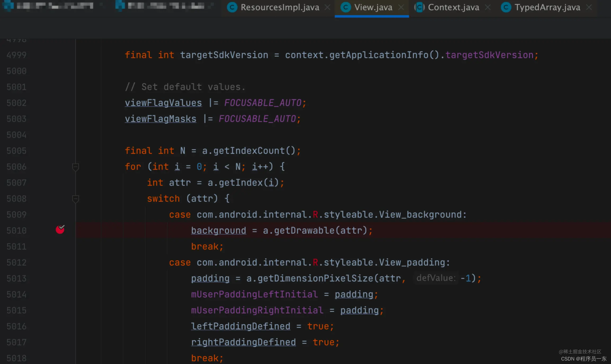This screenshot has width=611, height=364.
Task: Click the defValue parameter hint
Action: 435,278
